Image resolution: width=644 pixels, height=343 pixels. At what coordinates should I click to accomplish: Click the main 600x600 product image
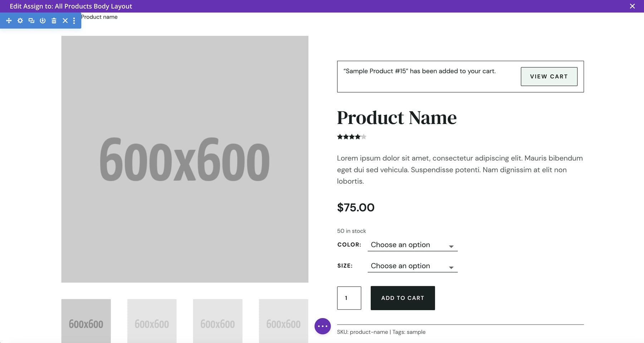pyautogui.click(x=185, y=159)
